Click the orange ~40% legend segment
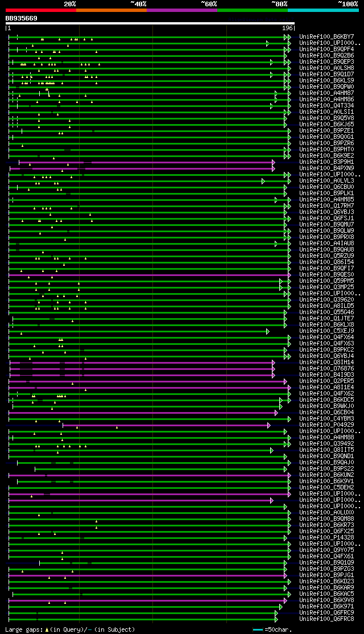Image resolution: width=364 pixels, height=634 pixels. click(111, 10)
